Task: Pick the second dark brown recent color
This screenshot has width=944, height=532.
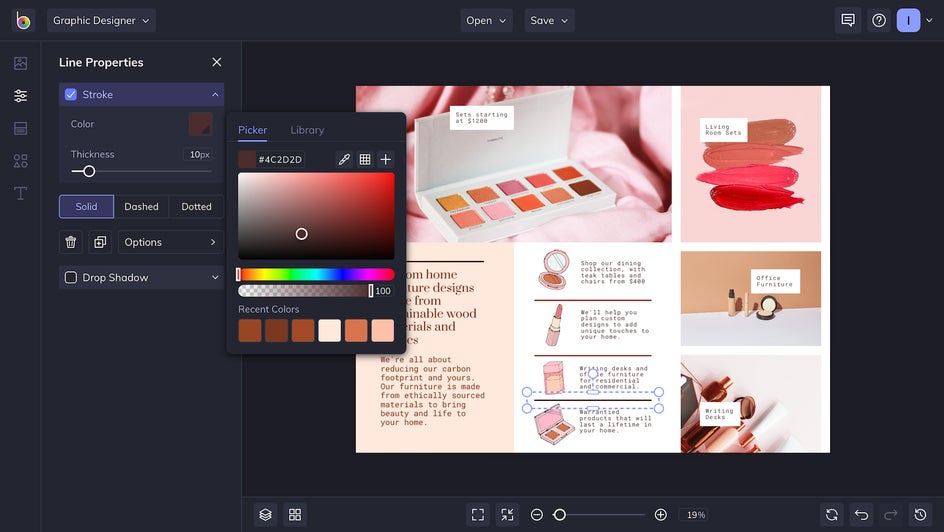Action: 276,330
